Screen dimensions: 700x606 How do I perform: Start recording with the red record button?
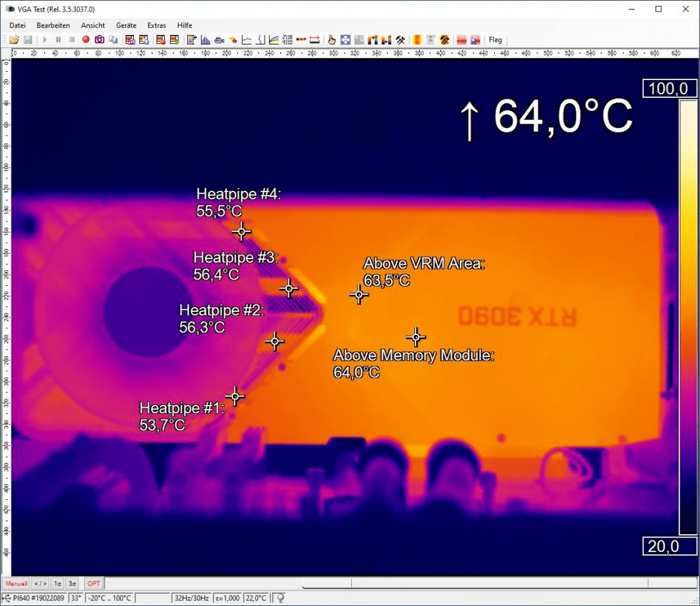[85, 40]
